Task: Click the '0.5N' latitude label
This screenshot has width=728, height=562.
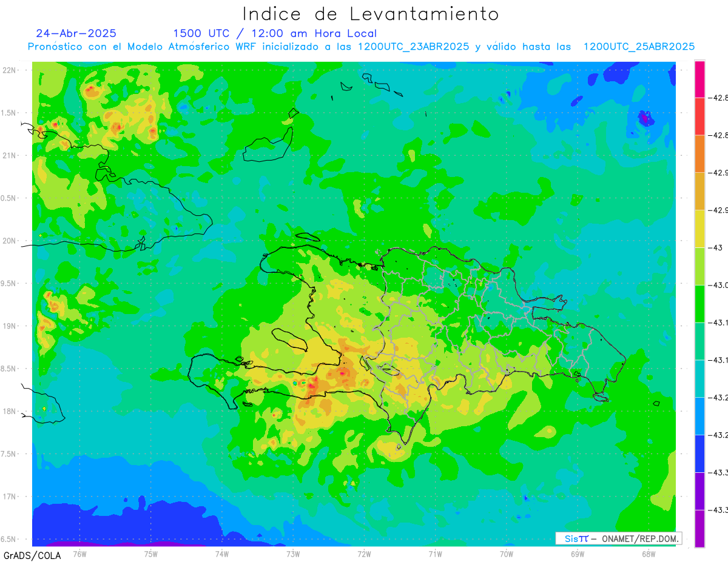Action: coord(9,198)
